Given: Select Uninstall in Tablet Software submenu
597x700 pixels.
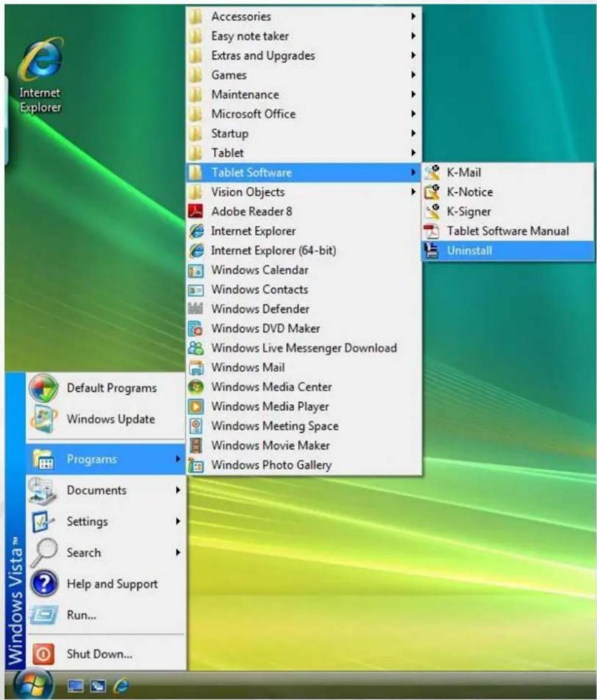Looking at the screenshot, I should click(508, 251).
